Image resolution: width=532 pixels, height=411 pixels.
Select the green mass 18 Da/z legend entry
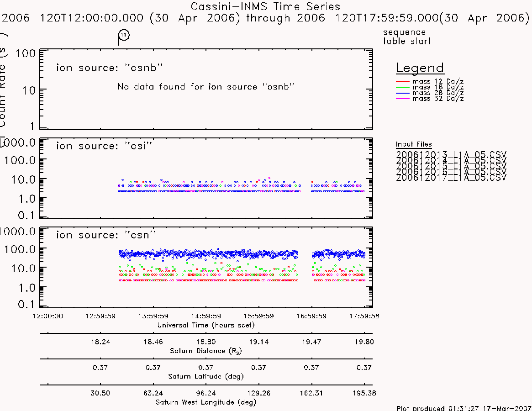430,87
